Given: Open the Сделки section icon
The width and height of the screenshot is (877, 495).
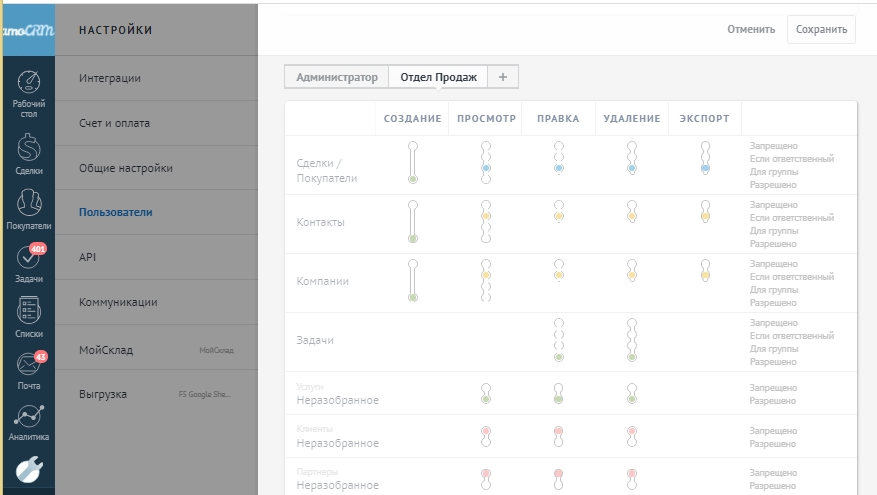Looking at the screenshot, I should [28, 148].
